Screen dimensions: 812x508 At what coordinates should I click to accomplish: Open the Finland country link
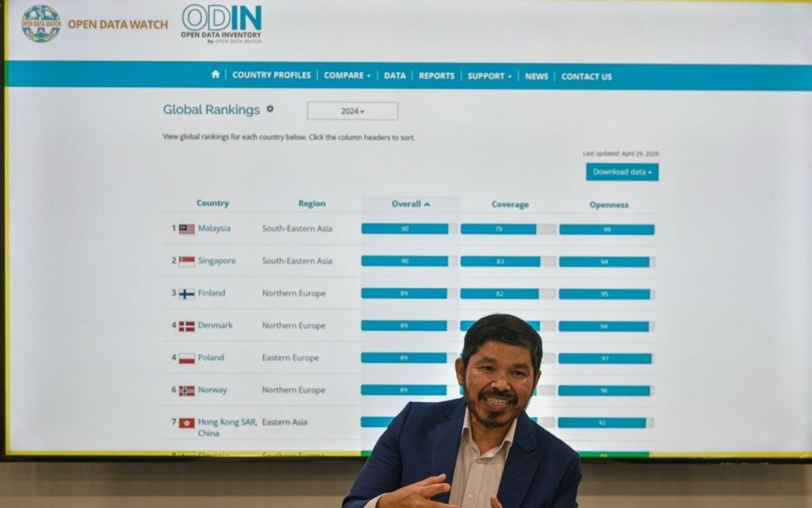click(x=211, y=293)
